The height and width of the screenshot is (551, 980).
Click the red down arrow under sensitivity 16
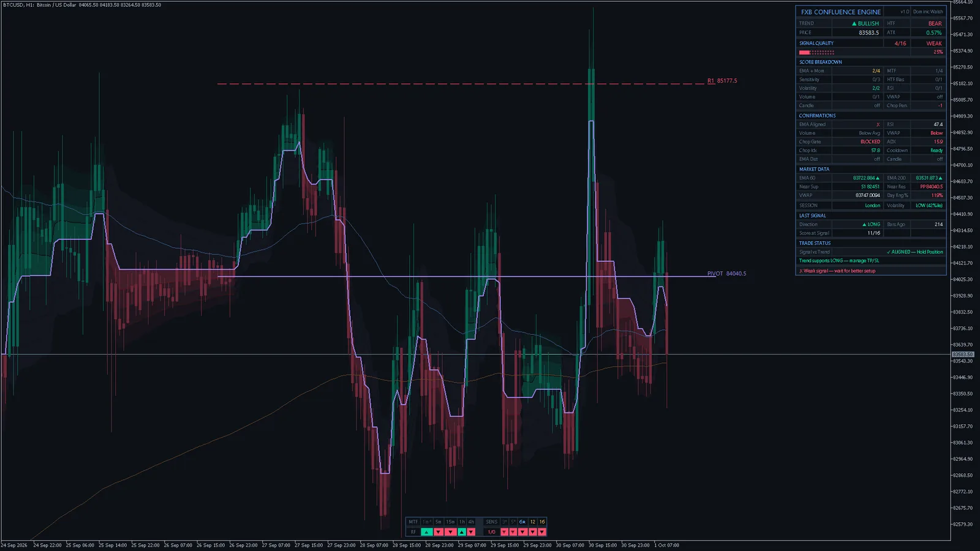point(542,532)
